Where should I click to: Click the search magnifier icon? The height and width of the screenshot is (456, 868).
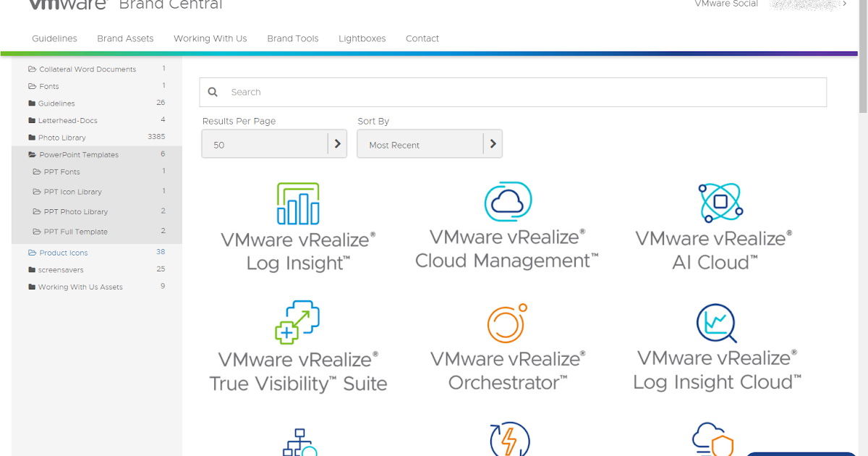point(213,92)
